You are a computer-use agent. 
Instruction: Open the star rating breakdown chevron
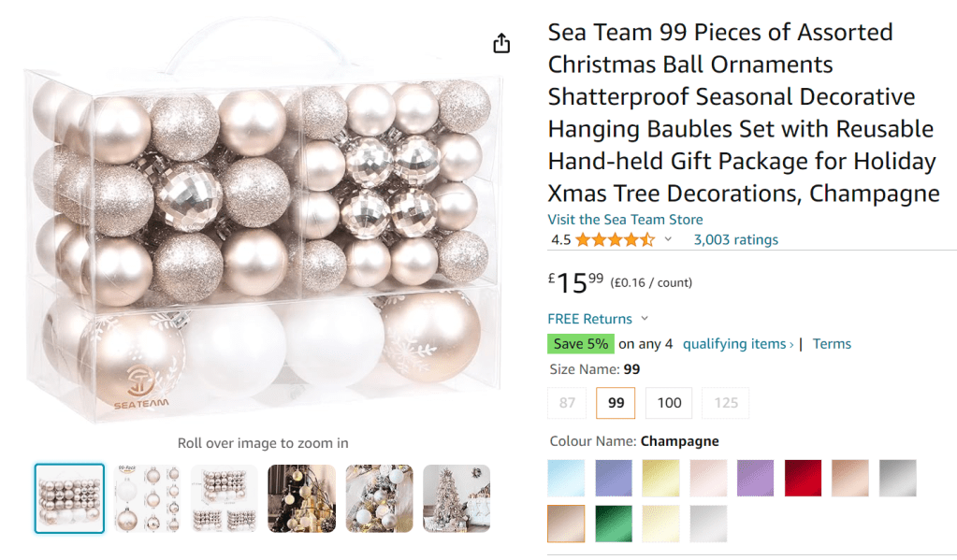668,240
